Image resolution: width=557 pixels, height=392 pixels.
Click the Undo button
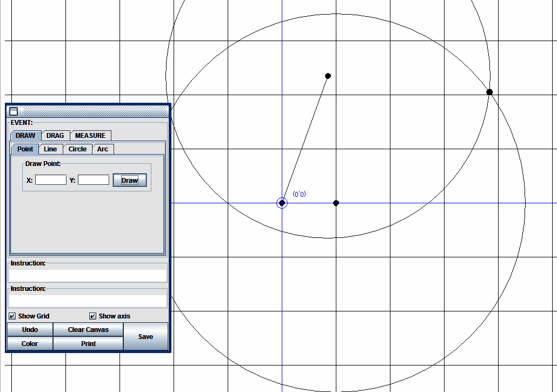click(30, 329)
